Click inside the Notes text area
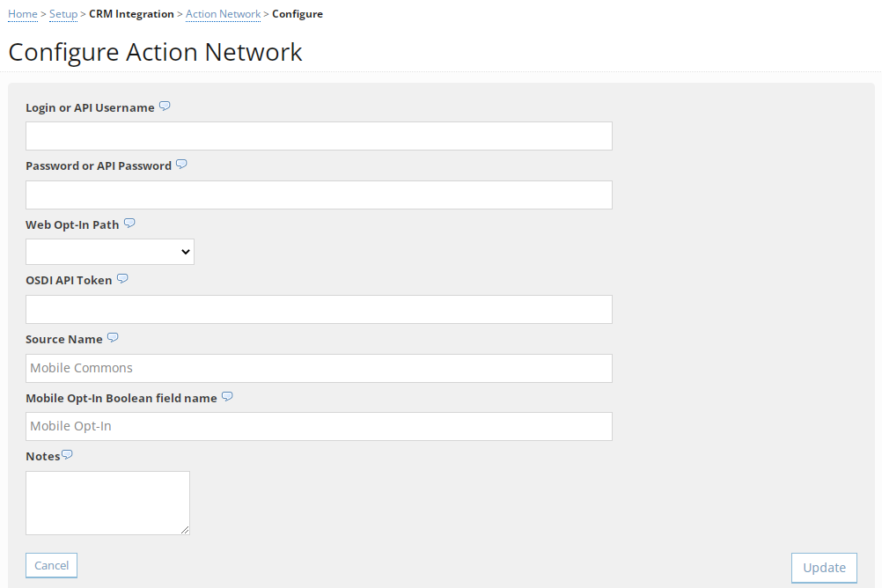The image size is (882, 588). pos(107,502)
